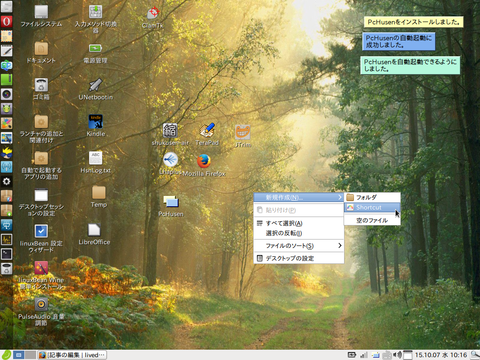Viewport: 480px width, 360px height.
Task: Open the ドキュメント folder icon
Action: coord(41,49)
